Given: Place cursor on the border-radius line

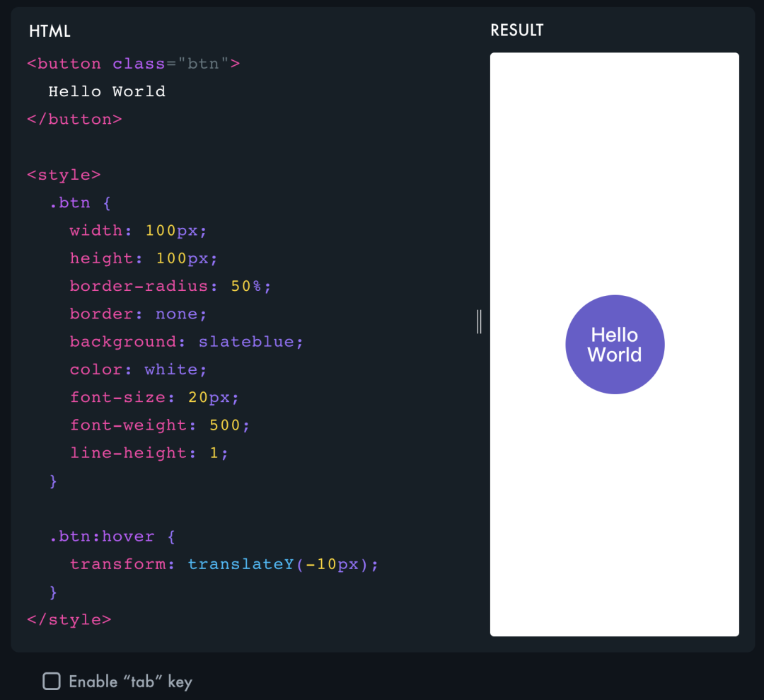Looking at the screenshot, I should (x=170, y=287).
